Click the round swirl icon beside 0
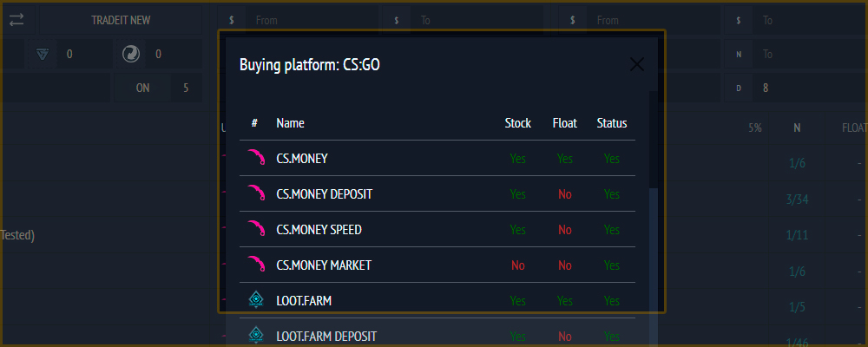Screen dimensions: 868x347 131,55
